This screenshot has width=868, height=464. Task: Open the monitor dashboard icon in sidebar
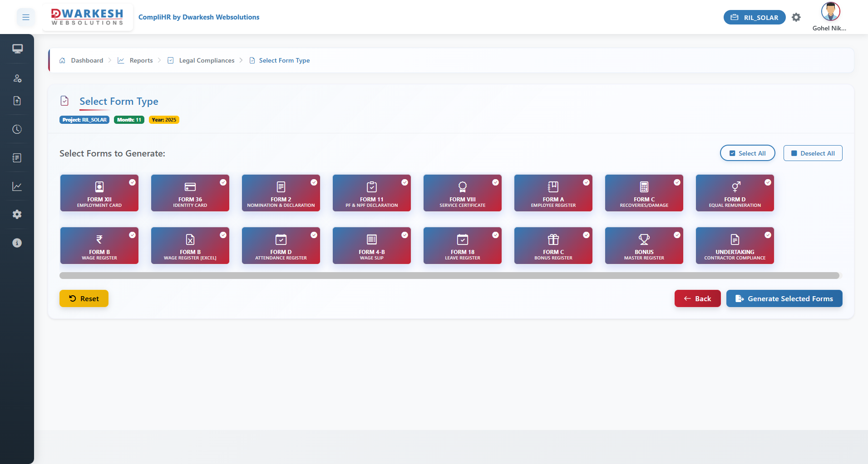pyautogui.click(x=17, y=49)
